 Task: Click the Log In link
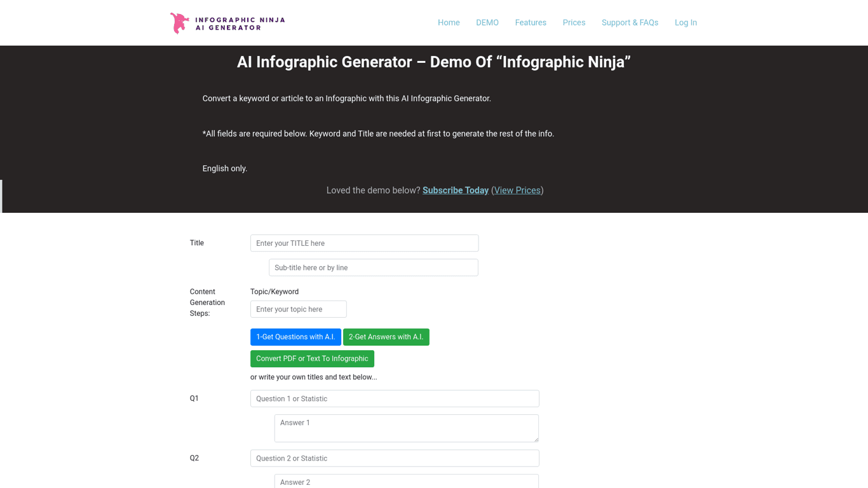686,23
